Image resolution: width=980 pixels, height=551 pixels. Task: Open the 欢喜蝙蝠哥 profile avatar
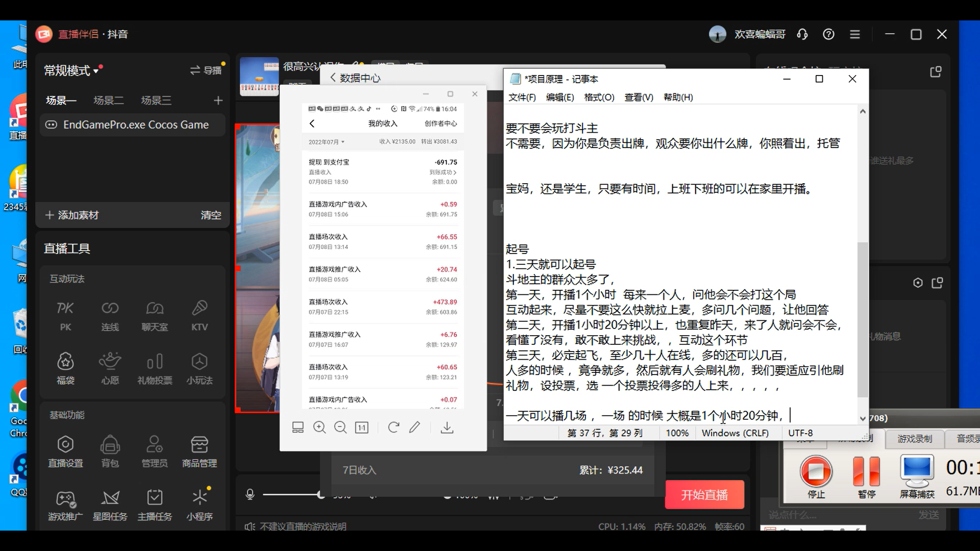[x=718, y=34]
